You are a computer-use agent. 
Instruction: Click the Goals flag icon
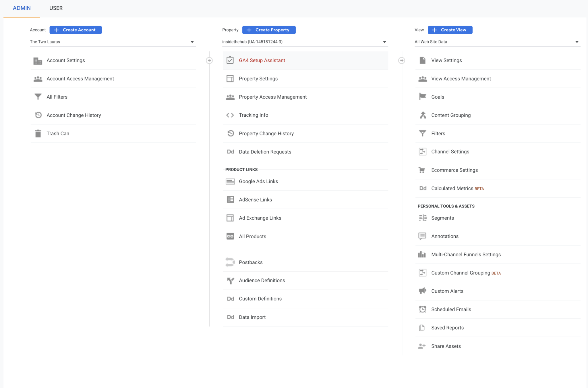(422, 97)
